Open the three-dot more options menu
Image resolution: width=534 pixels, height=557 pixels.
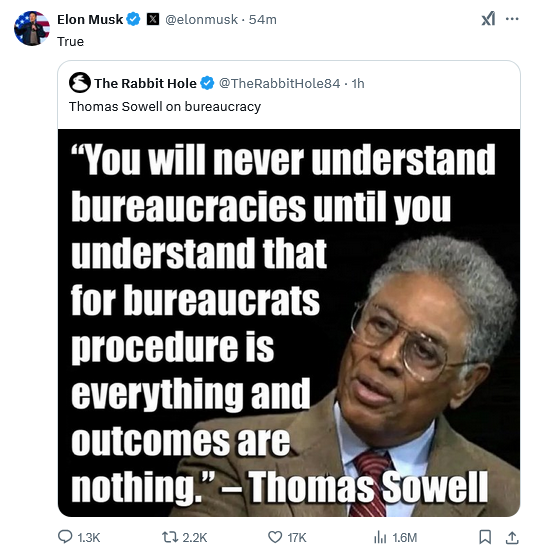(512, 19)
